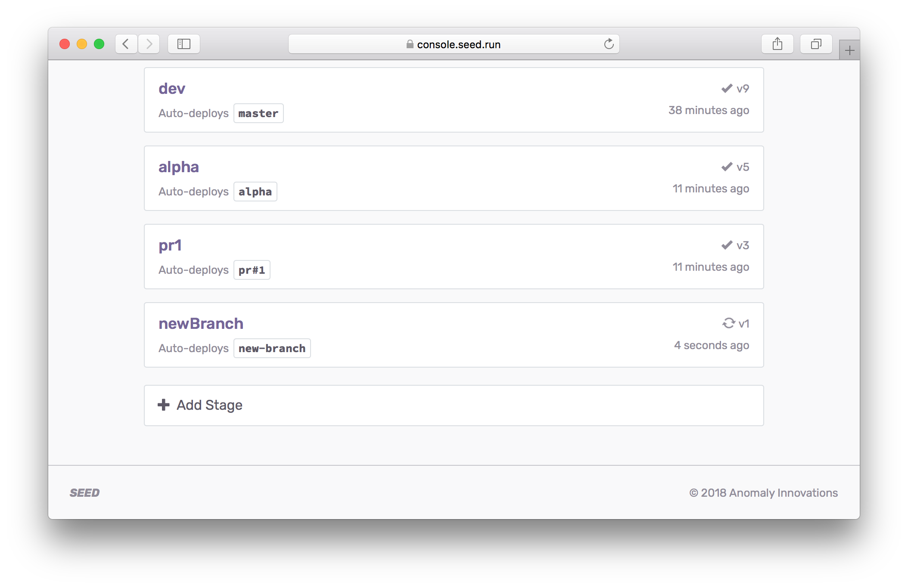Click the in-progress sync icon for newBranch

pyautogui.click(x=729, y=323)
